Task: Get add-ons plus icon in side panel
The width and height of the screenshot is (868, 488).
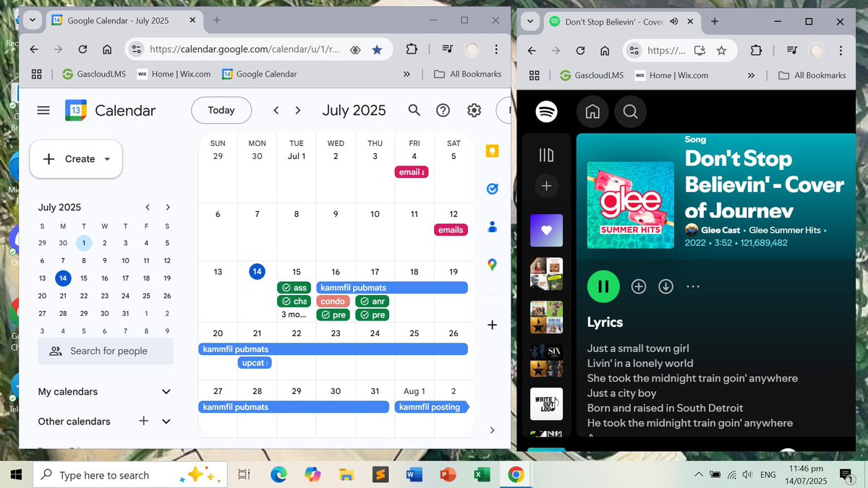Action: (x=492, y=325)
